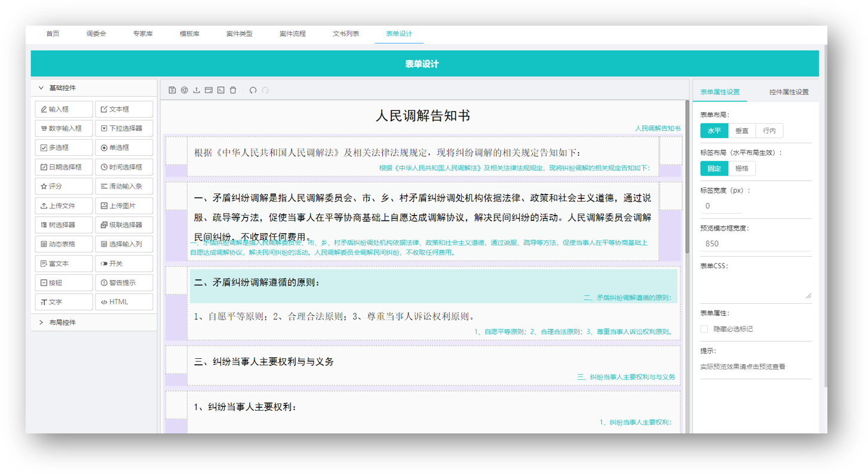Pick the 上传图片 widget
868x474 pixels.
pyautogui.click(x=124, y=205)
